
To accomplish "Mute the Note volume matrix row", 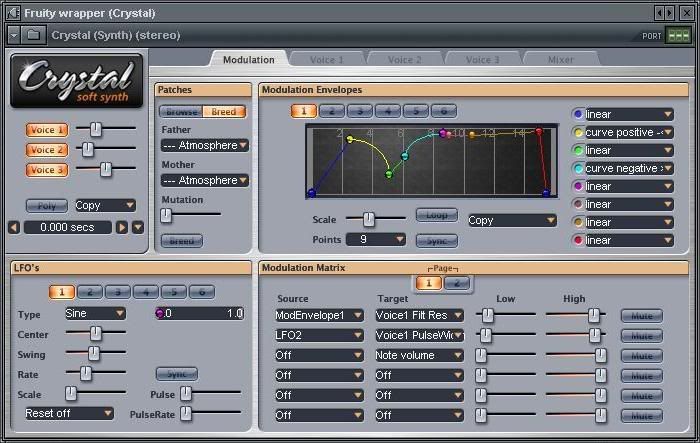I will pyautogui.click(x=642, y=355).
